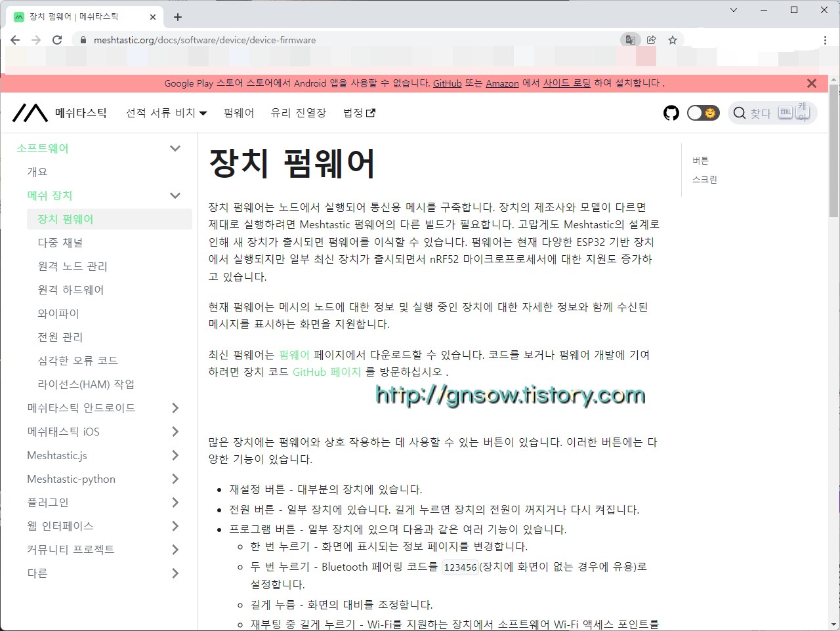
Task: Click the page vertical scrollbar thumb
Action: [833, 151]
